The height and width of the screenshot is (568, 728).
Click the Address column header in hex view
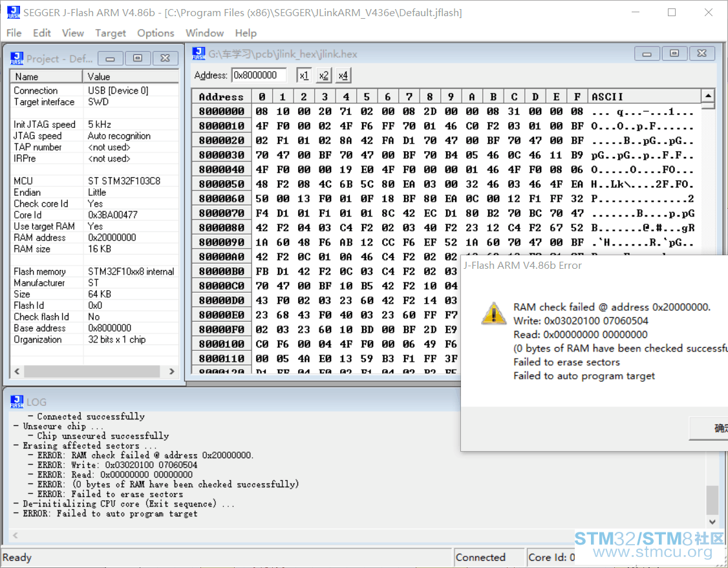pos(222,96)
